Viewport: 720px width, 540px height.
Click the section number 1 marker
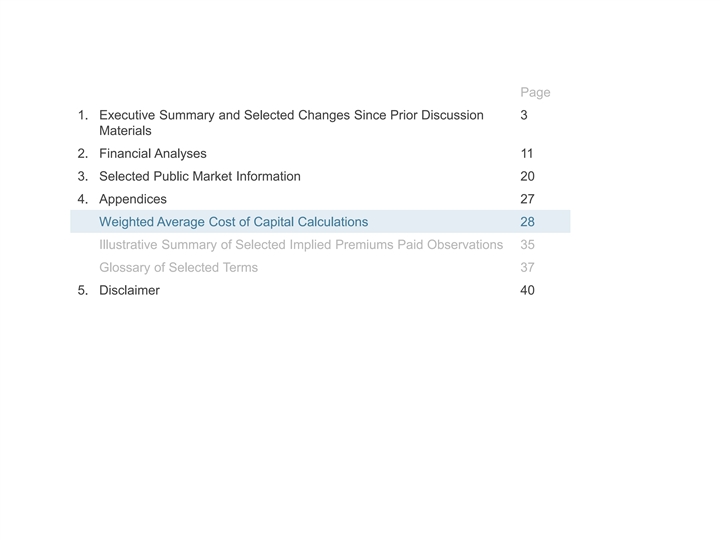pyautogui.click(x=82, y=116)
